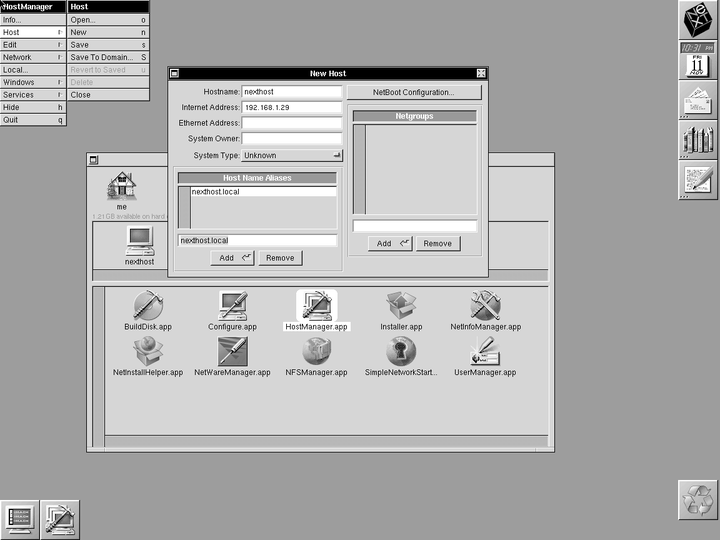Click Add under Host Name Aliases
The height and width of the screenshot is (540, 720).
(232, 258)
